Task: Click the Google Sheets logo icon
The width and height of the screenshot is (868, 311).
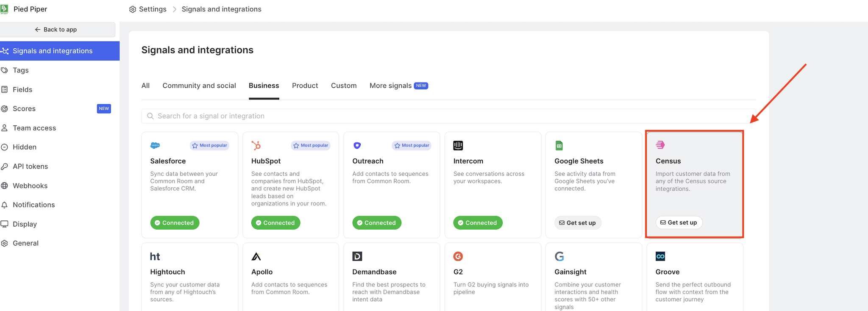Action: tap(559, 145)
